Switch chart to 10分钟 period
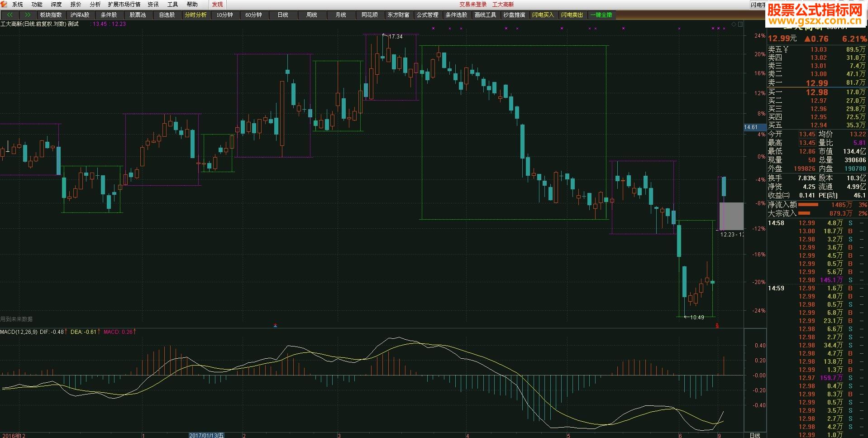This screenshot has height=438, width=868. 225,15
